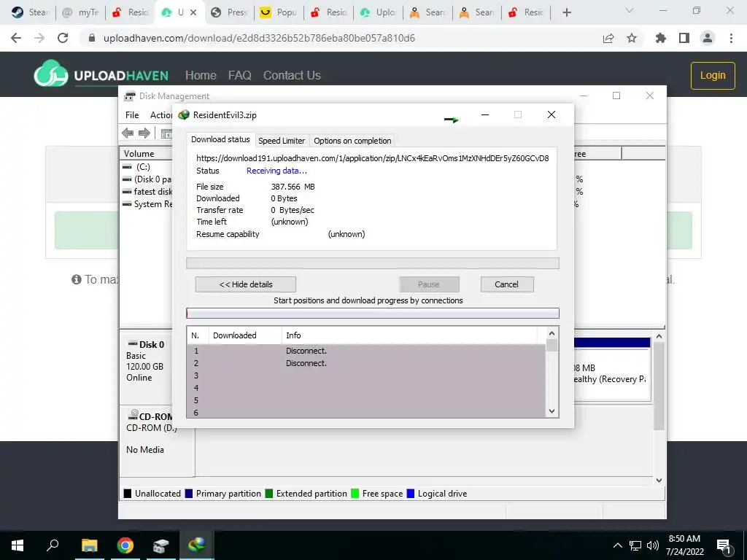Click the Recovery Partition block
The image size is (747, 560).
click(x=612, y=374)
